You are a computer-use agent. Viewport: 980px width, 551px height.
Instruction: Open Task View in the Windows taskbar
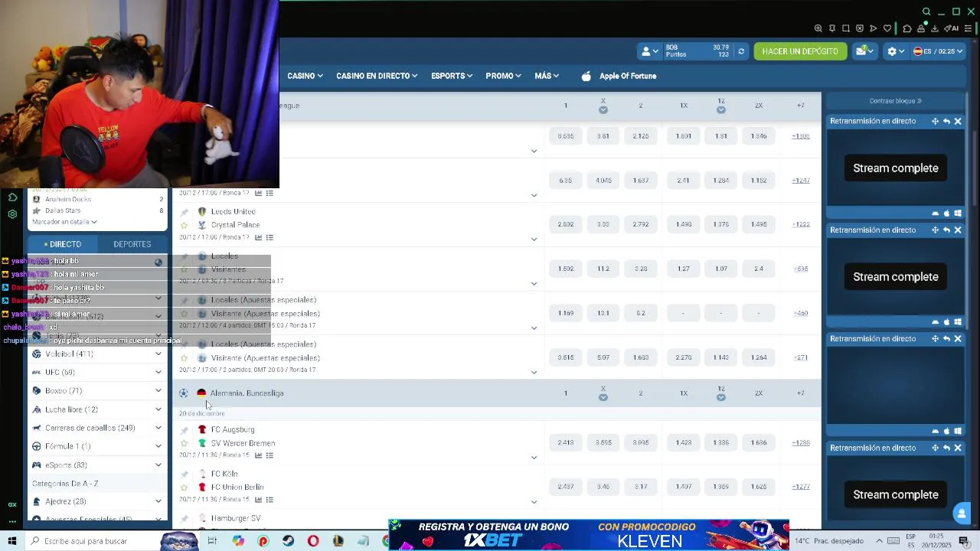tap(212, 541)
